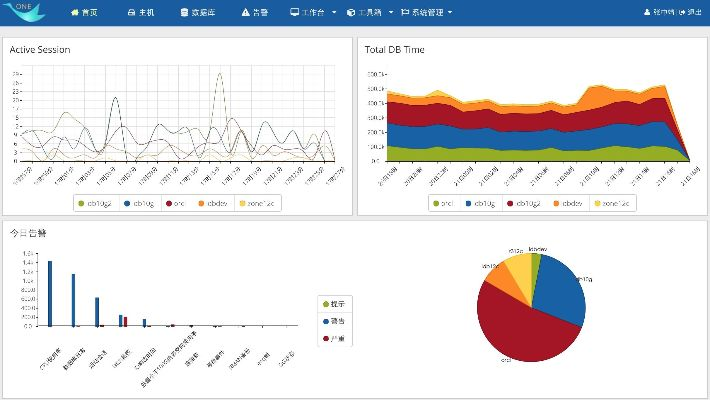
Task: Click the 退出 logout link
Action: pos(690,13)
